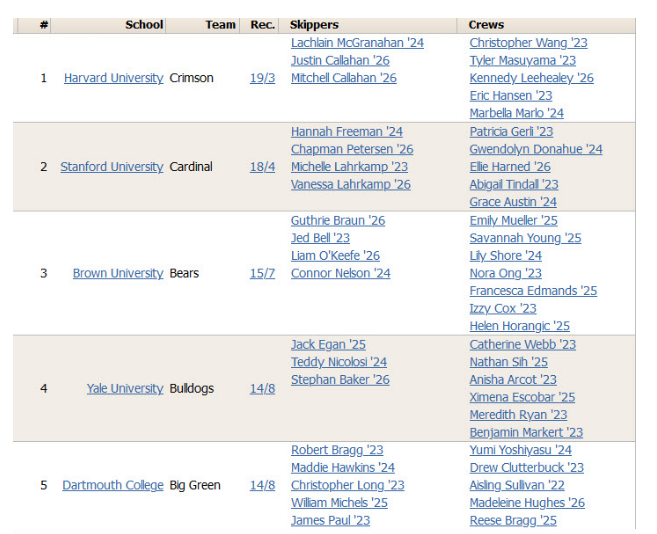Click Yale's 14/8 record link
657x534 pixels.
pyautogui.click(x=262, y=389)
